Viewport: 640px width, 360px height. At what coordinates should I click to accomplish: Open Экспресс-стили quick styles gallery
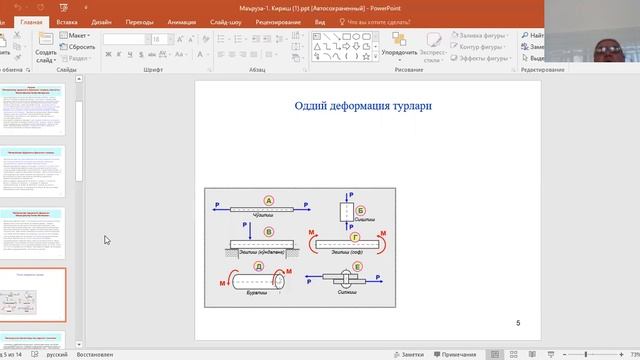tap(433, 47)
